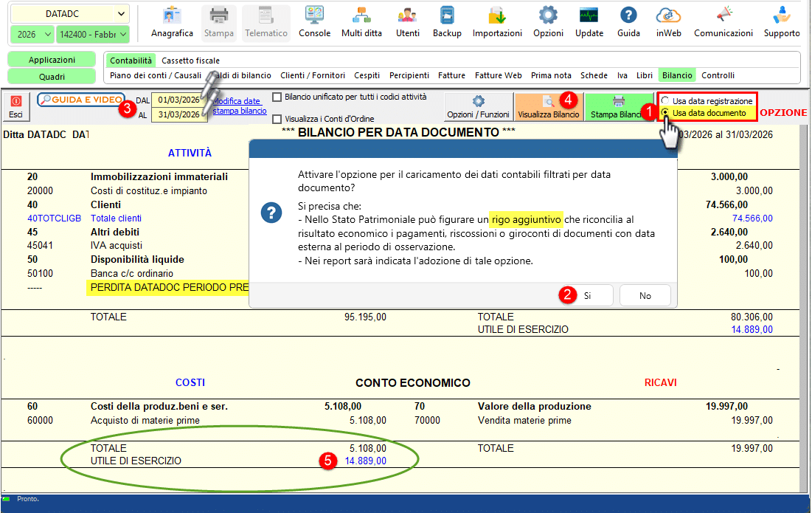The width and height of the screenshot is (812, 513).
Task: Click the Stampa Bilancio button
Action: click(618, 107)
